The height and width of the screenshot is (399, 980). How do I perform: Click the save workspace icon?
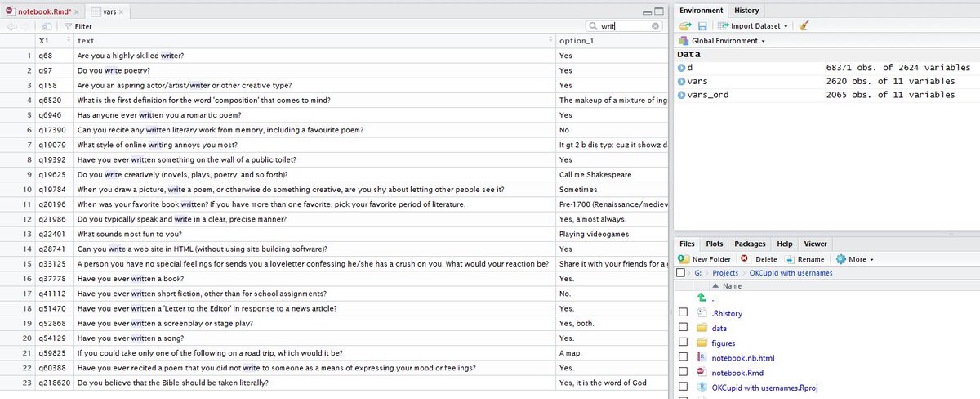(701, 26)
